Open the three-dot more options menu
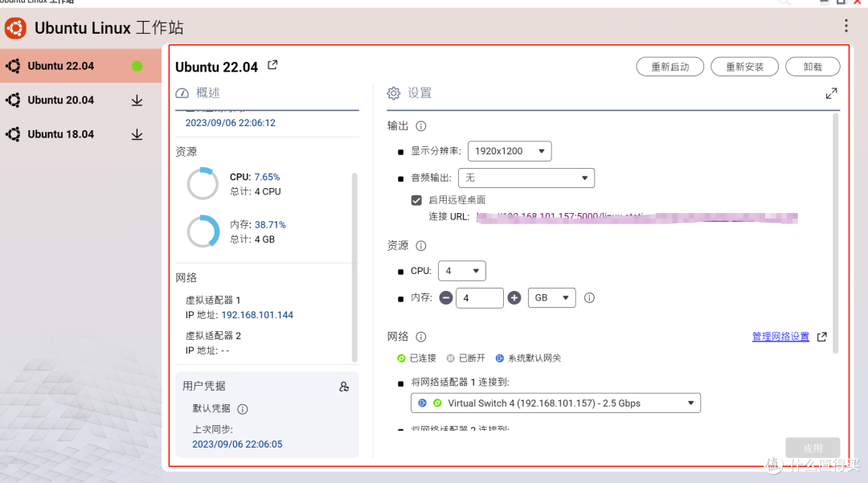 [845, 26]
